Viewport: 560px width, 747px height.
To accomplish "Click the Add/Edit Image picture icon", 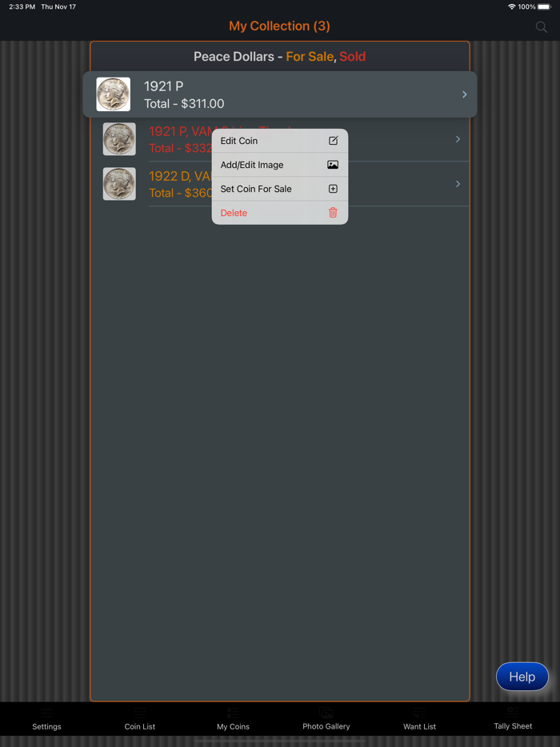I will 333,165.
